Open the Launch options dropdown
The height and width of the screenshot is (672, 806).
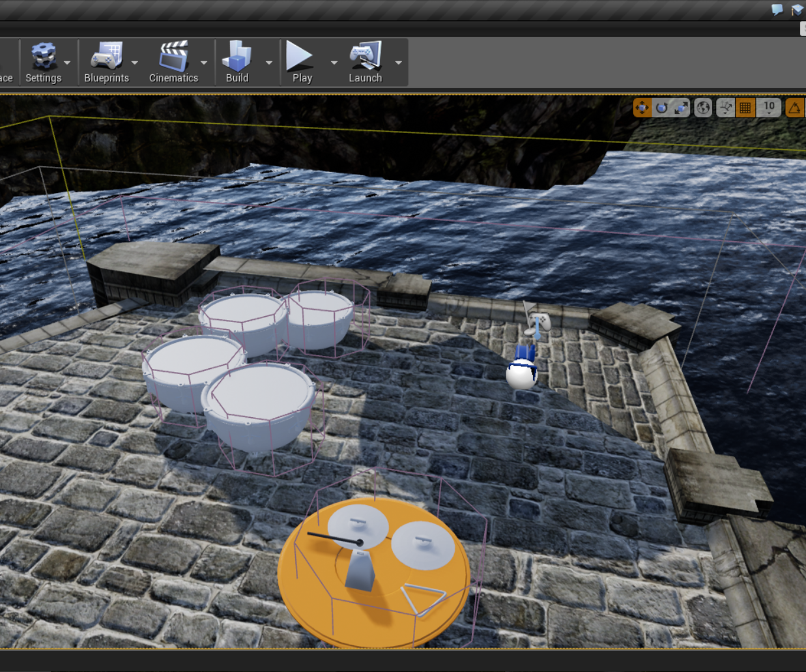[x=398, y=63]
